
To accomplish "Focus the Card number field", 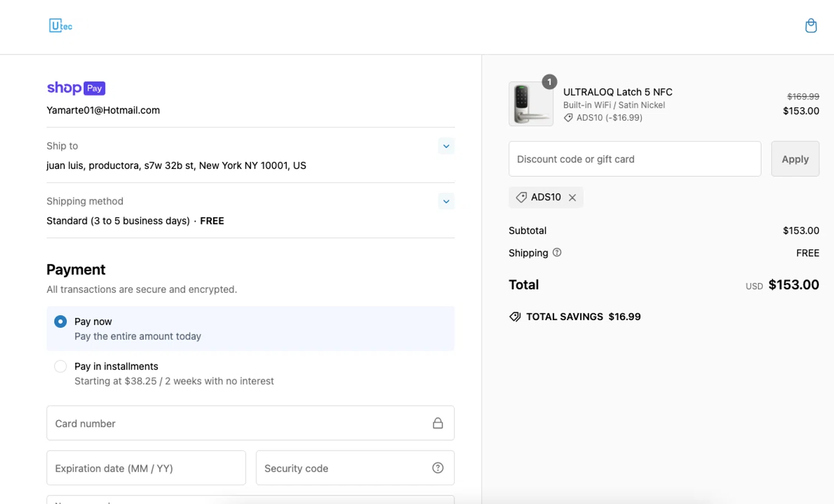I will (250, 423).
